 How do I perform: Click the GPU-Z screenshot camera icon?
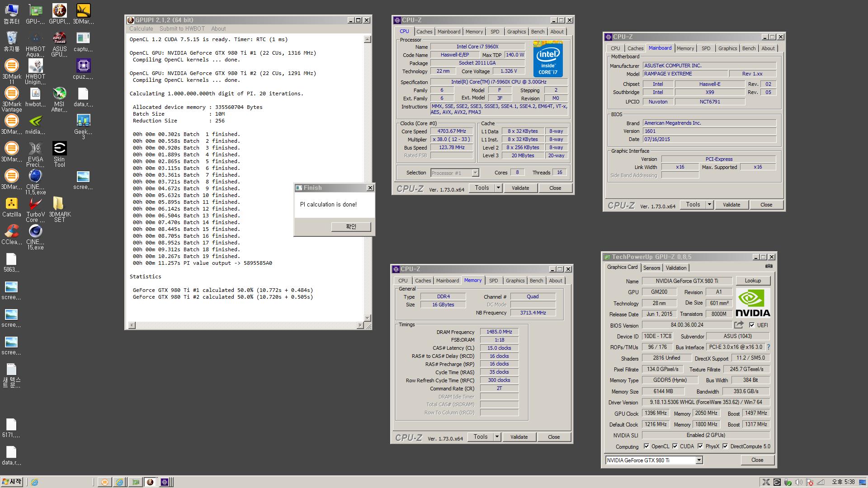click(769, 267)
